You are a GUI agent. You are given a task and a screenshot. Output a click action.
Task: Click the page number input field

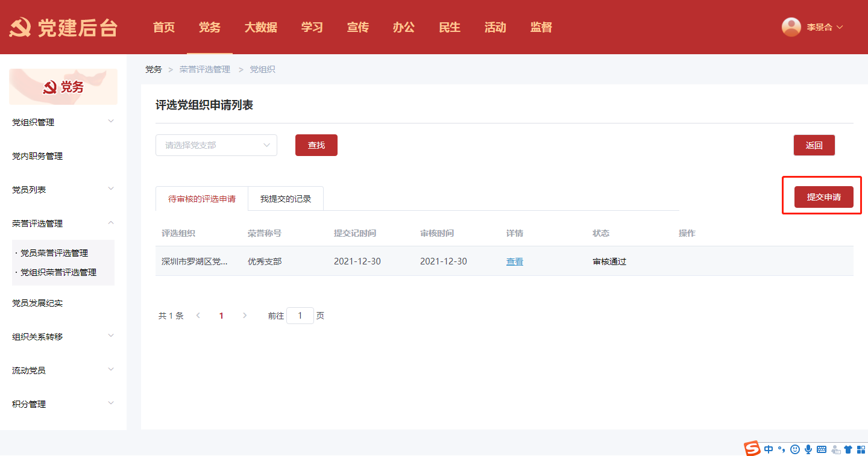pyautogui.click(x=300, y=316)
